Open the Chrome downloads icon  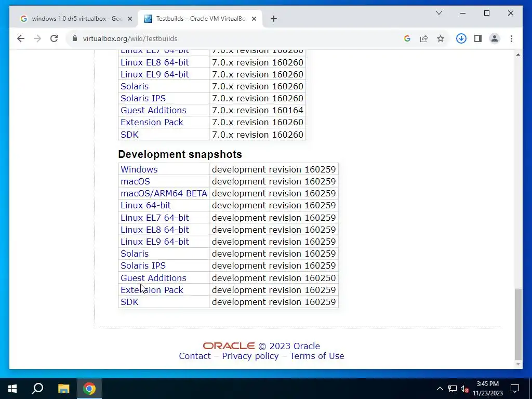(x=461, y=38)
